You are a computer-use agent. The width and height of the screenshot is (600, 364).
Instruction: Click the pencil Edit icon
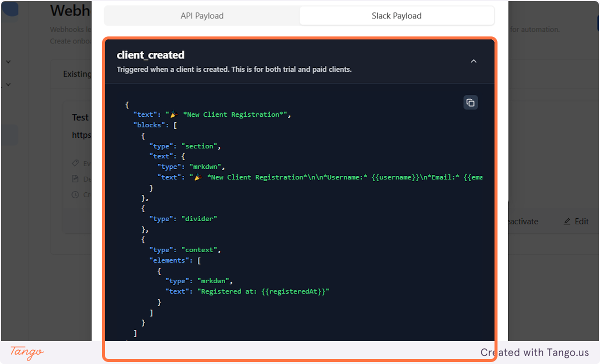pyautogui.click(x=567, y=221)
